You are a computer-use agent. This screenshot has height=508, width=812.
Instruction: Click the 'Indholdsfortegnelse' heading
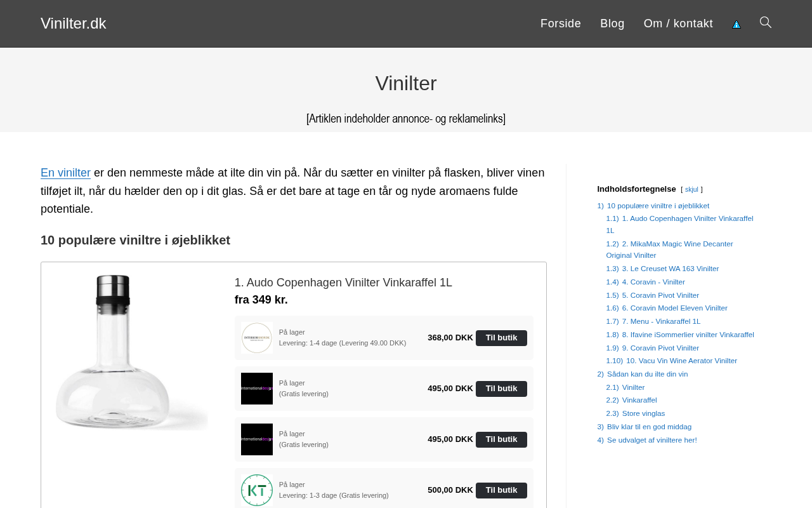(x=636, y=189)
